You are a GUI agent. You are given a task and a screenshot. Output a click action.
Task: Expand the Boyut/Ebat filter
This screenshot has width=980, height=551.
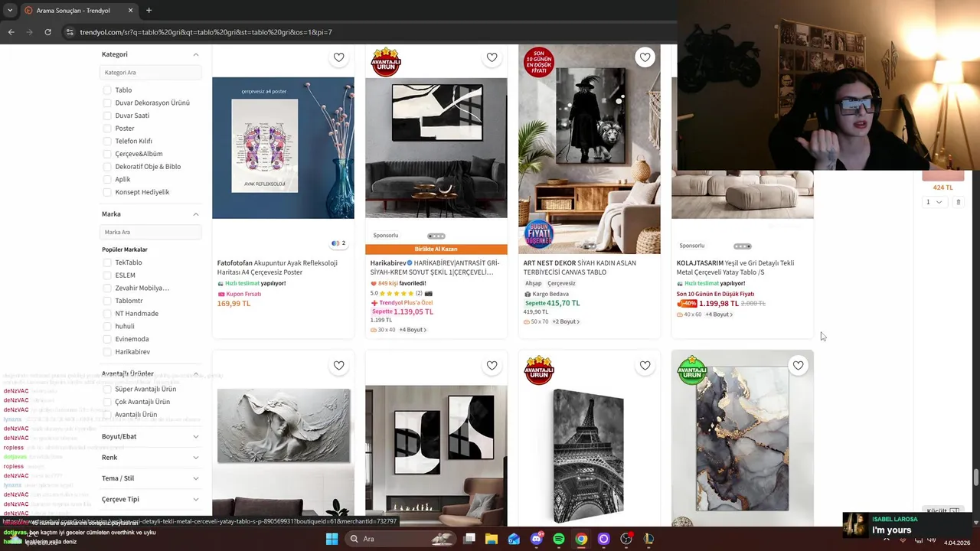(x=196, y=436)
